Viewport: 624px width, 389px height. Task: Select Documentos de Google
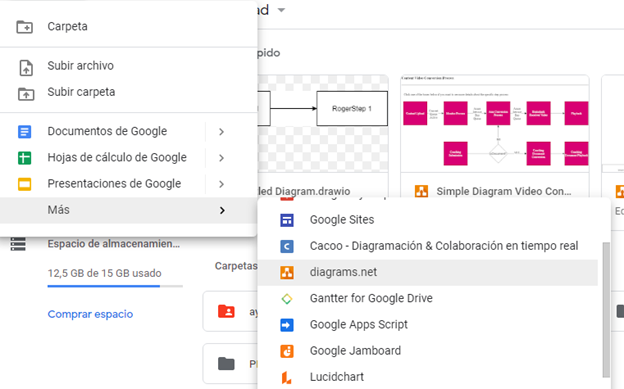coord(107,131)
